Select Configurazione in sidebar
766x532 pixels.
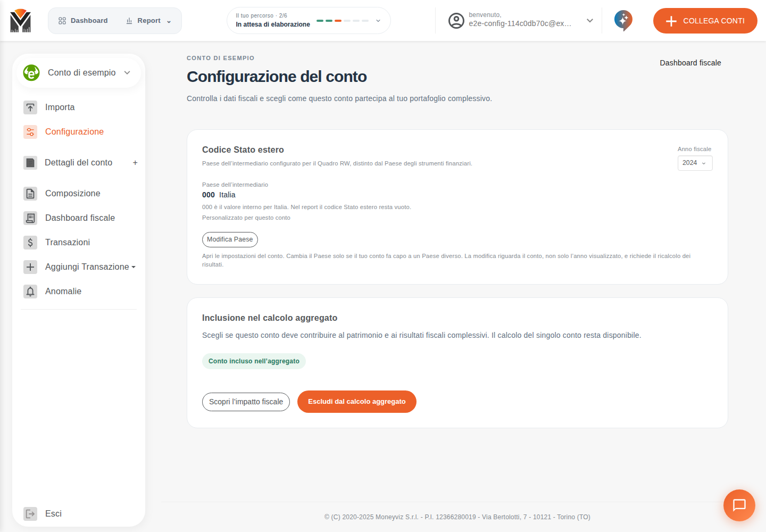click(74, 132)
